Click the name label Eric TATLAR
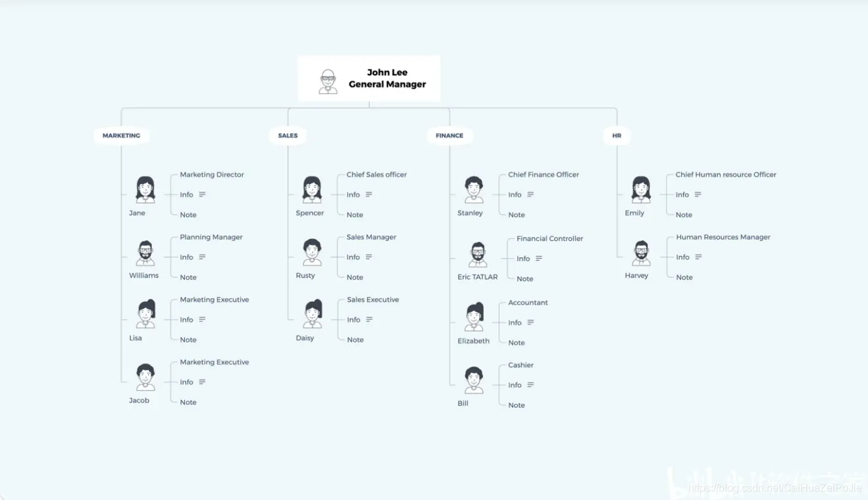Screen dimensions: 868x500 [478, 278]
